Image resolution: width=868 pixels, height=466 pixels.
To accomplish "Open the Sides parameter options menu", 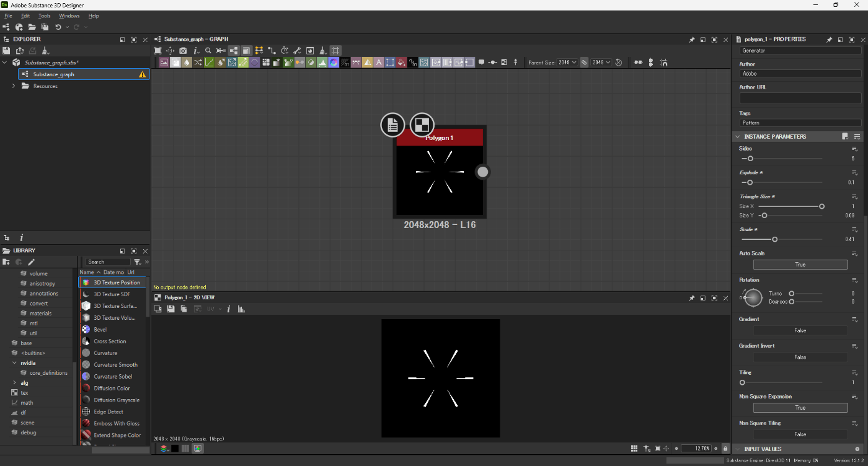I will point(854,149).
